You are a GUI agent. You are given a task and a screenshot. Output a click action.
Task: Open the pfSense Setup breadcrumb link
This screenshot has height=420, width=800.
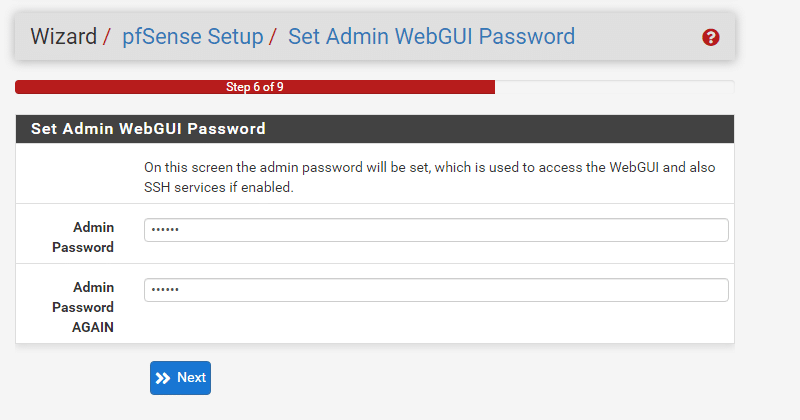coord(192,37)
